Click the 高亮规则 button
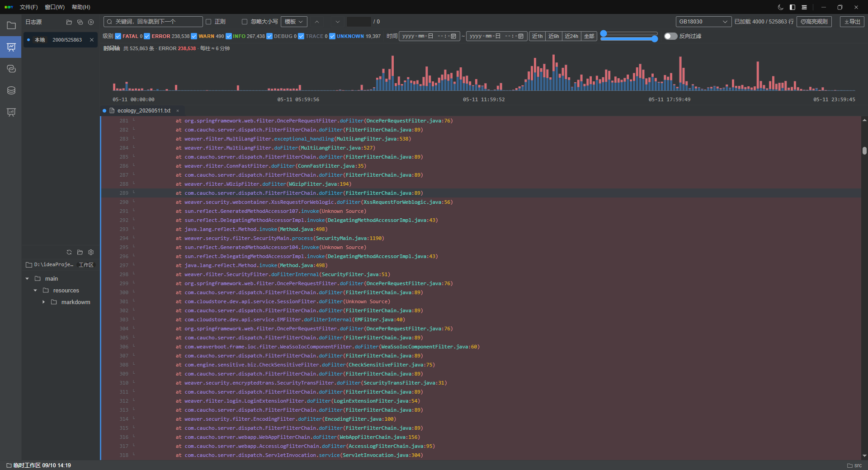Screen dimensions: 868x470 [x=814, y=22]
